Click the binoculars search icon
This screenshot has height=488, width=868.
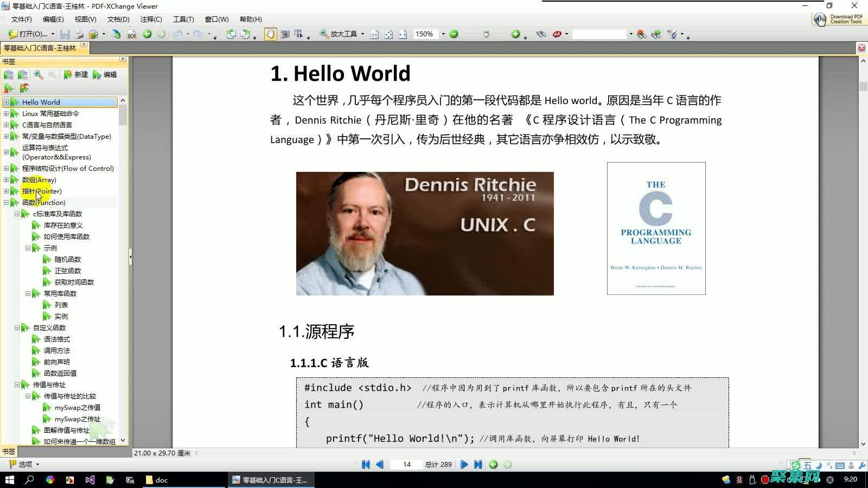(541, 34)
